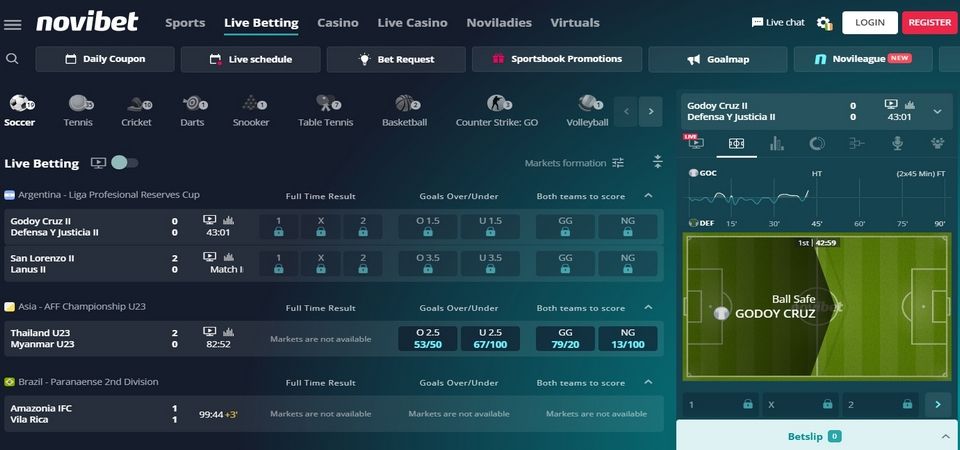The height and width of the screenshot is (450, 960).
Task: Click the momentum graph in match tracker
Action: (x=818, y=199)
